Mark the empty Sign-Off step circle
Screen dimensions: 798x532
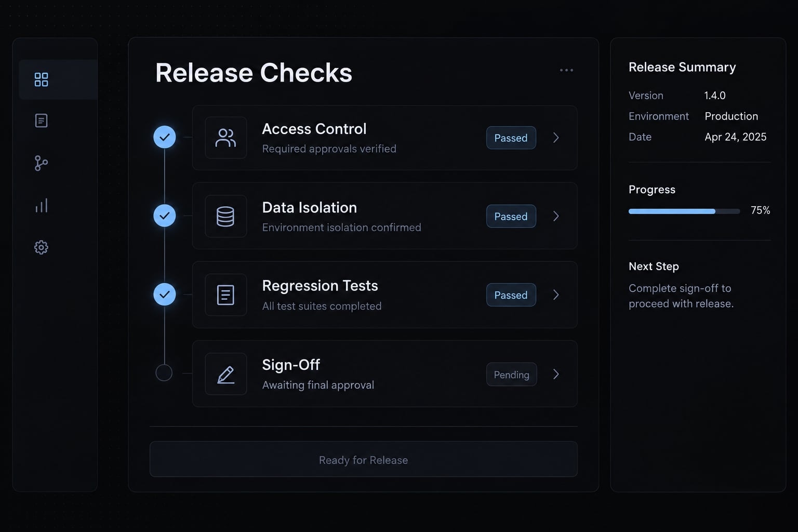point(164,373)
